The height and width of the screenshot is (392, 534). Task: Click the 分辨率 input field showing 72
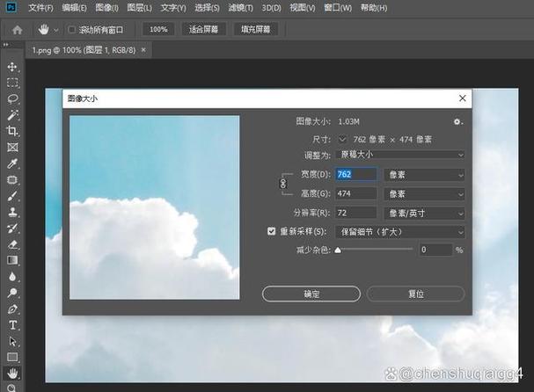(x=356, y=213)
